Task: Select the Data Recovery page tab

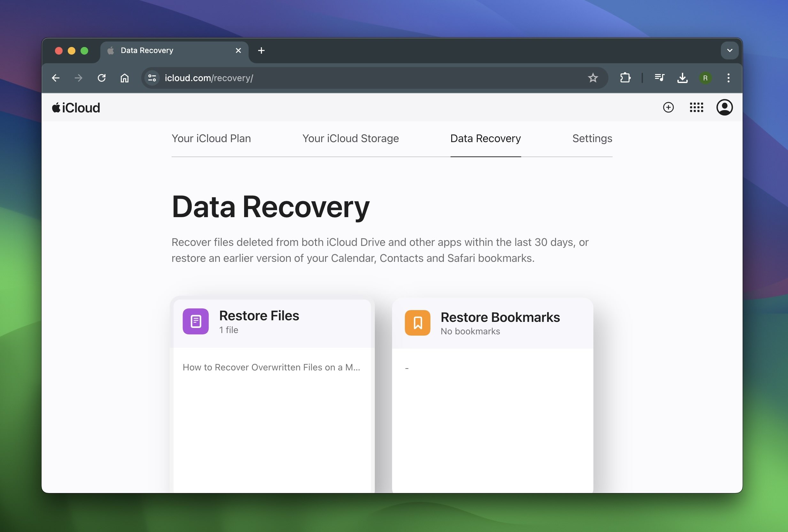Action: coord(485,139)
